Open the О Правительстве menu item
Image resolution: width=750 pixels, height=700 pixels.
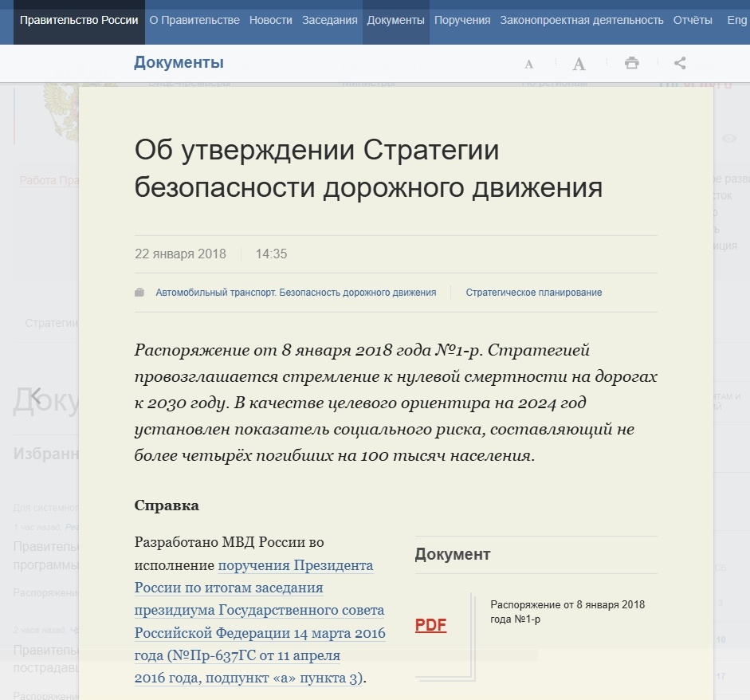[194, 20]
